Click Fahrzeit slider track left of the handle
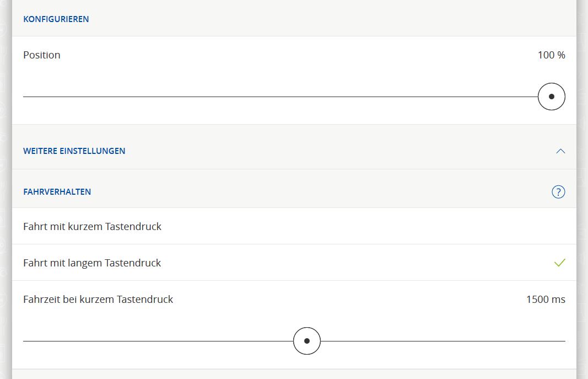 coord(160,341)
